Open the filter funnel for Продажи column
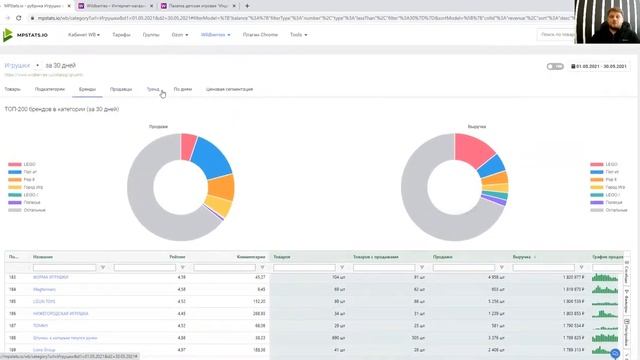 coord(502,267)
